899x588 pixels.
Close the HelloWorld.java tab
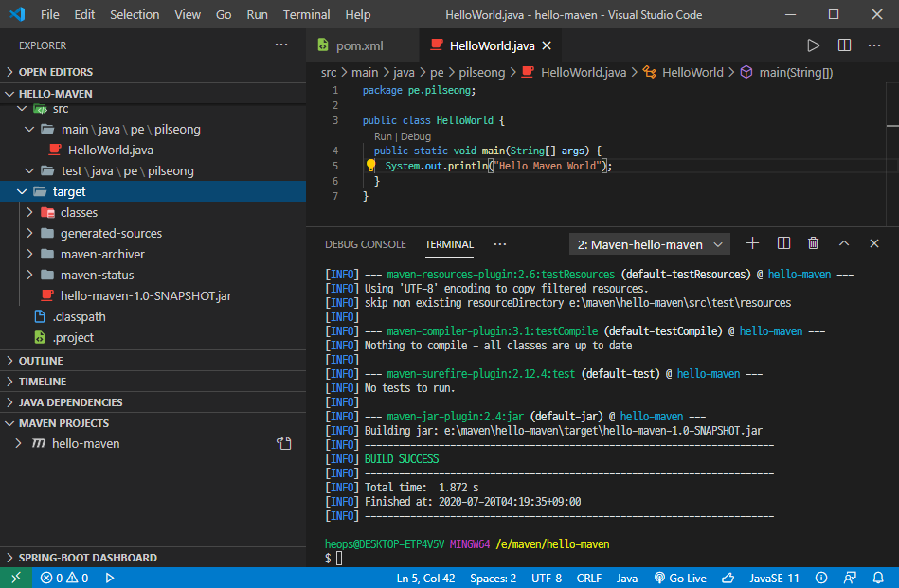(x=547, y=45)
